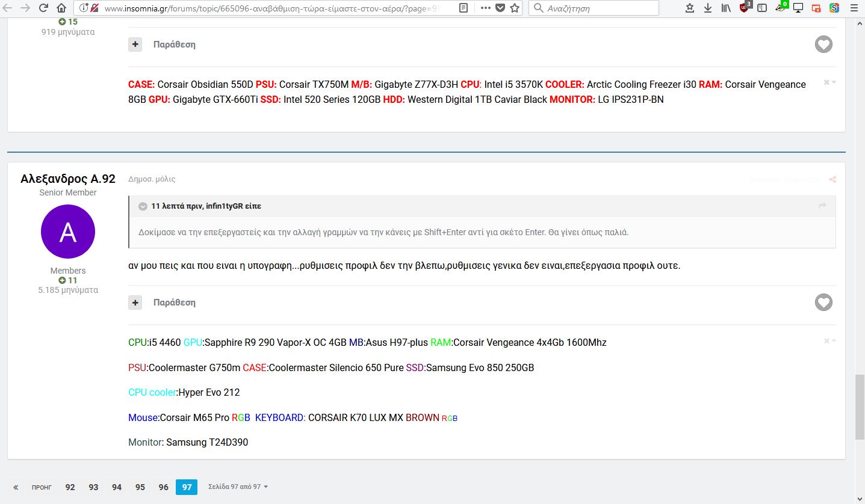Viewport: 865px width, 504px height.
Task: Open extension with green 0 badge
Action: tap(781, 7)
